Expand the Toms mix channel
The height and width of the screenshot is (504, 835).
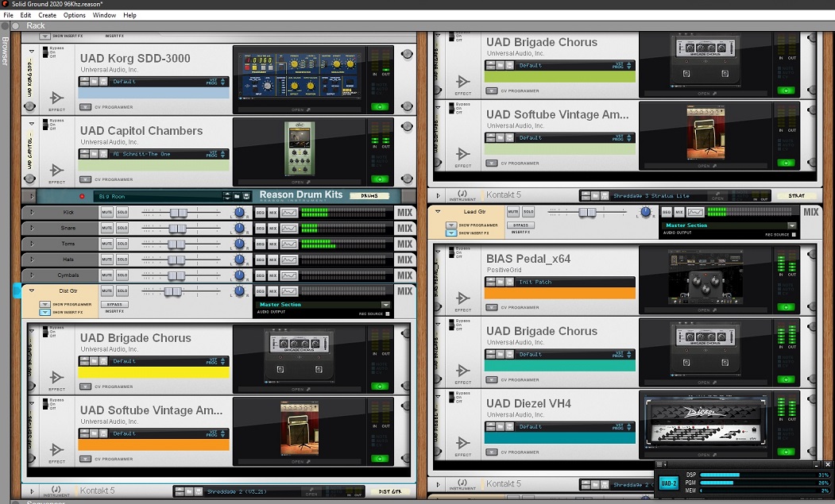(x=31, y=244)
